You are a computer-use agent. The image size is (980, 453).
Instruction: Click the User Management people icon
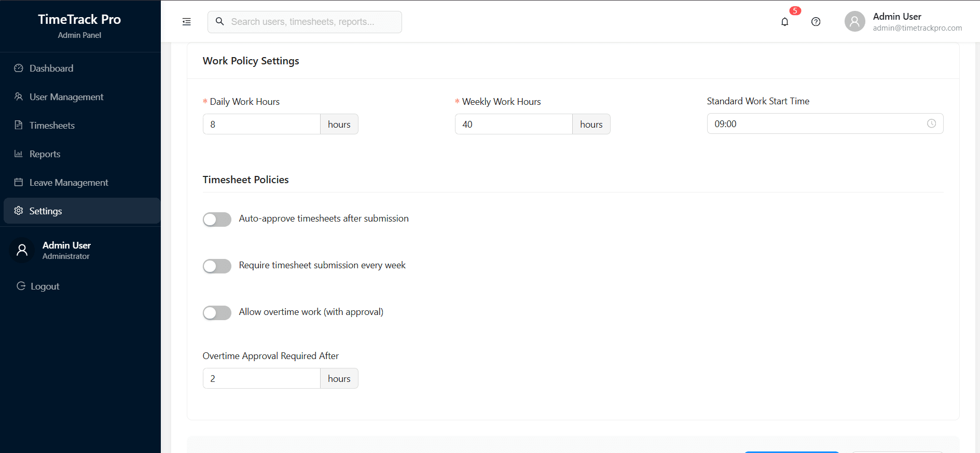coord(19,97)
